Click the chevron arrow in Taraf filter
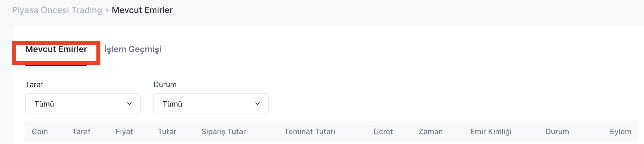This screenshot has height=144, width=644. 129,104
